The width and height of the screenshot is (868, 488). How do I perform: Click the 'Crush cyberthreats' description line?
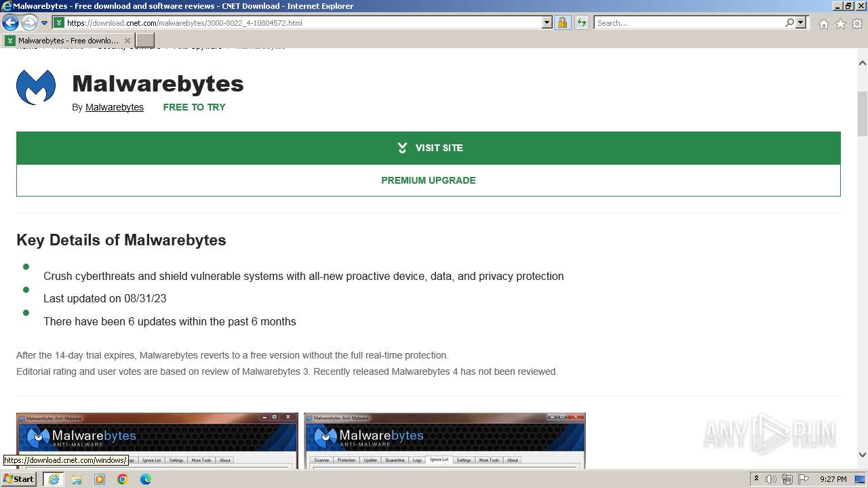coord(304,276)
